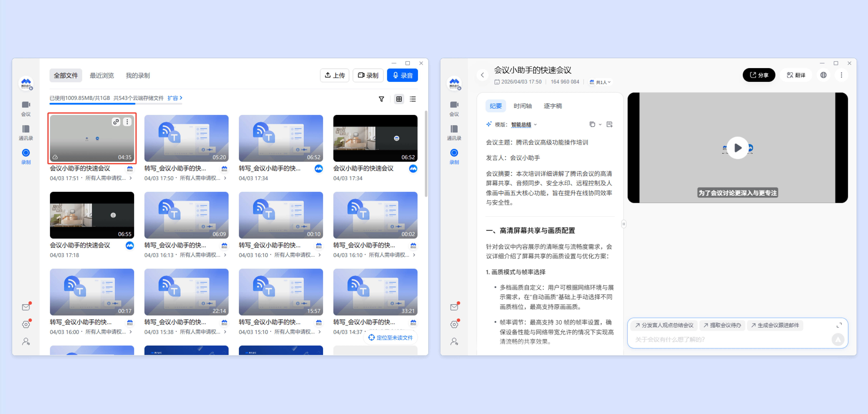This screenshot has width=868, height=414.
Task: Click the copy summary icon
Action: pos(592,124)
